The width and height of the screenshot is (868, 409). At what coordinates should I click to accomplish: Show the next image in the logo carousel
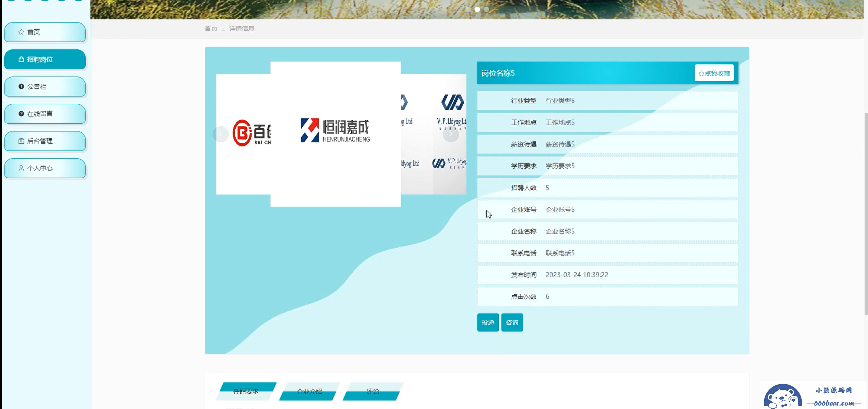(451, 134)
